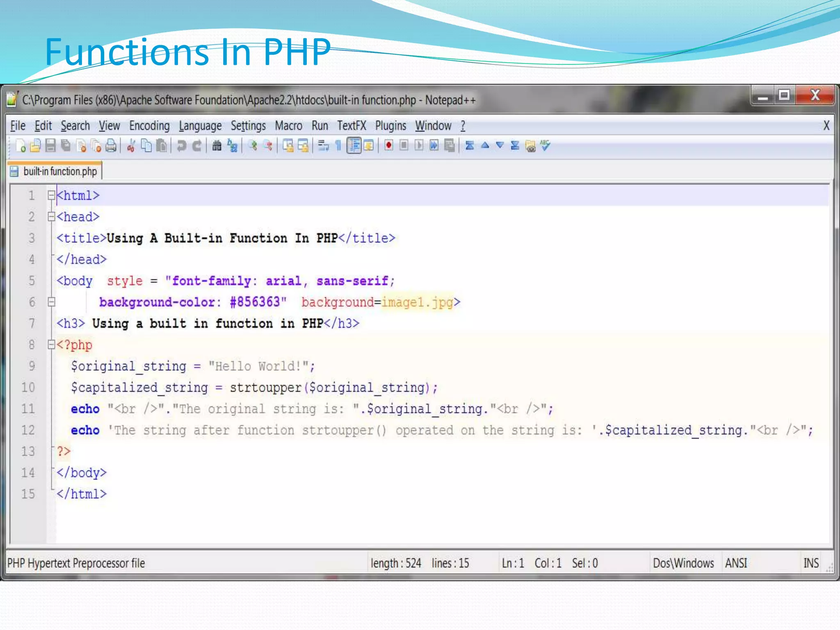Image resolution: width=840 pixels, height=630 pixels.
Task: Start macro recording with red dot
Action: coord(388,146)
